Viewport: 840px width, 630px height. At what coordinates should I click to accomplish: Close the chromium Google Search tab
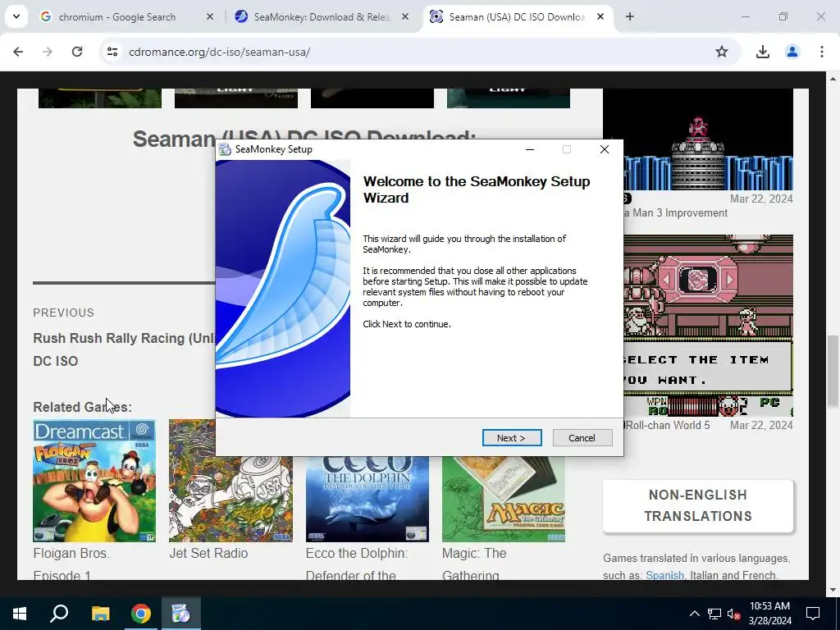(x=210, y=17)
